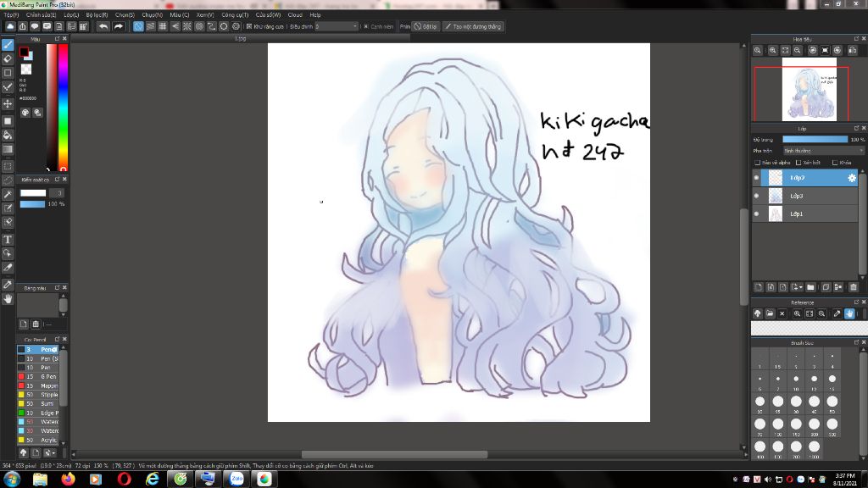Zoom in using navigator magnifier plus
The image size is (868, 488).
pyautogui.click(x=773, y=50)
